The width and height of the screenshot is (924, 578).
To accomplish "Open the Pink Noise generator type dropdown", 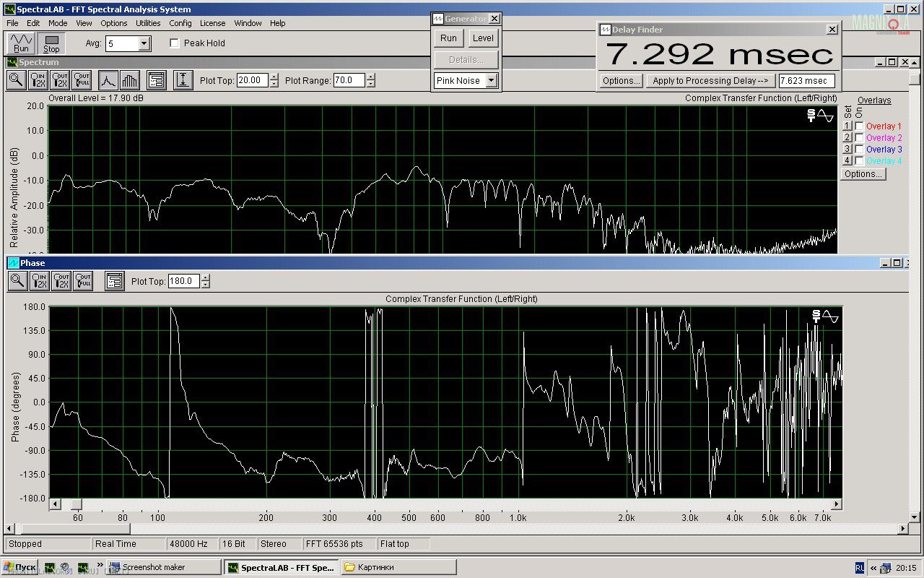I will click(x=492, y=81).
